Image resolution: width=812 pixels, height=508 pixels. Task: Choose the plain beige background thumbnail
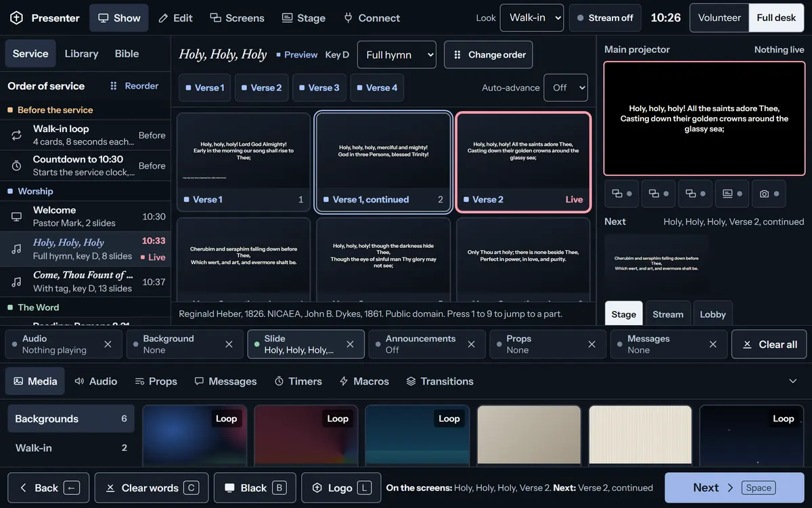[x=529, y=436]
